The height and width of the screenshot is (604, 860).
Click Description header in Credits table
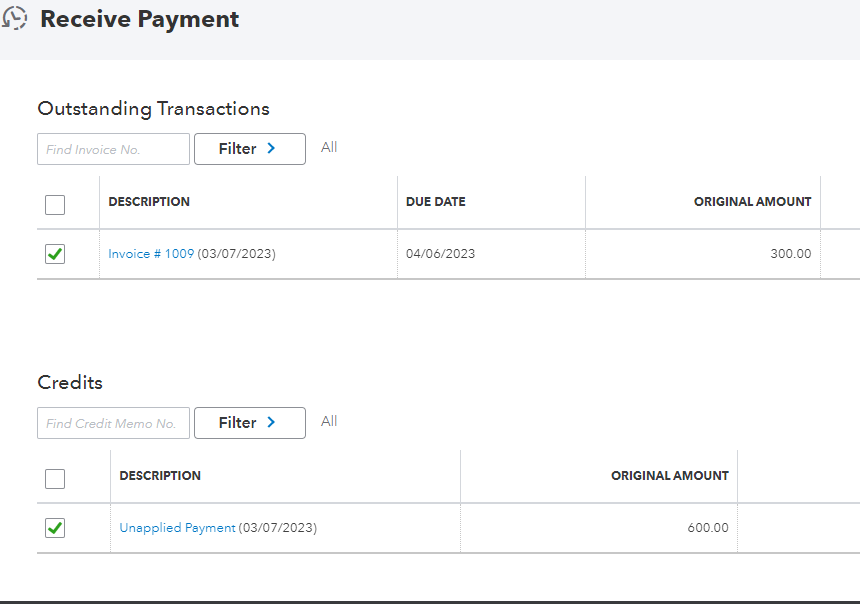point(160,476)
